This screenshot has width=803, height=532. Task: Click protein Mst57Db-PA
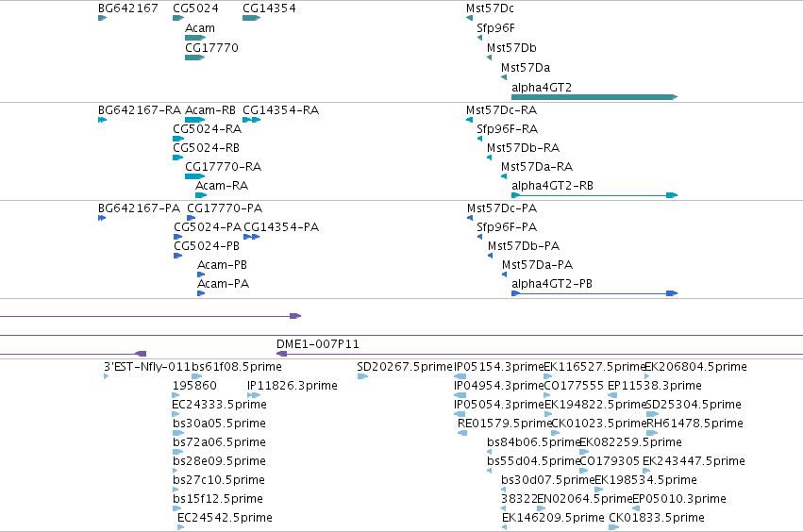[524, 246]
